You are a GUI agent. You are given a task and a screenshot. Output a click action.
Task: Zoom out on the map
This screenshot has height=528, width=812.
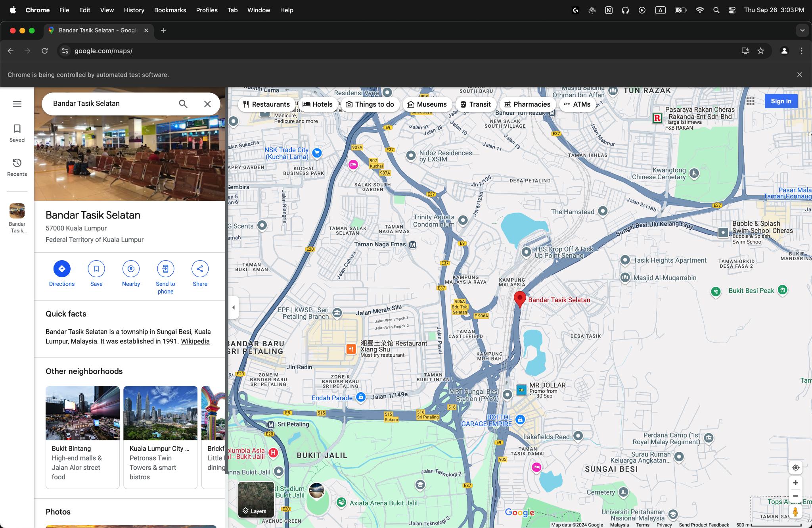click(x=795, y=496)
